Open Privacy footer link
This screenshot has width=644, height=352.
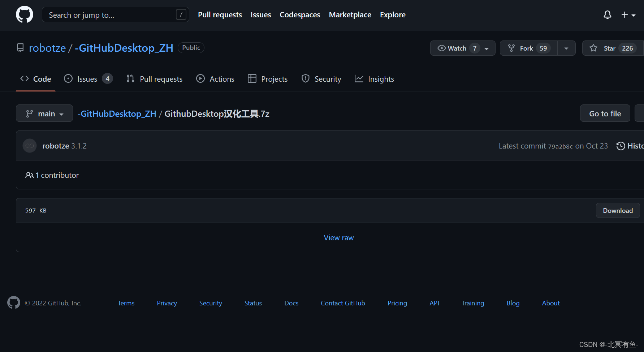[167, 303]
